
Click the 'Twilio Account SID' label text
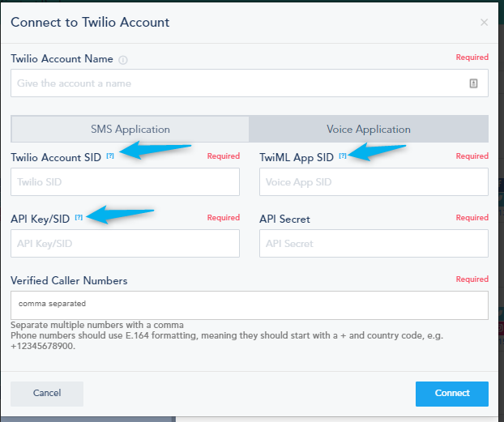coord(56,157)
